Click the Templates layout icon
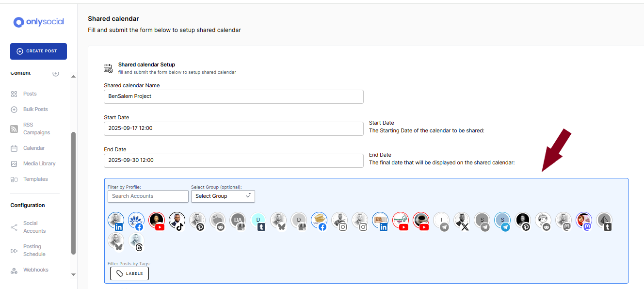Image resolution: width=644 pixels, height=289 pixels. (x=14, y=179)
